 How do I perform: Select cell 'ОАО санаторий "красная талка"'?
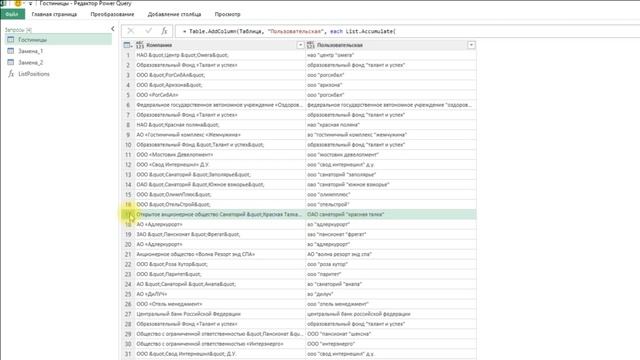click(x=391, y=214)
